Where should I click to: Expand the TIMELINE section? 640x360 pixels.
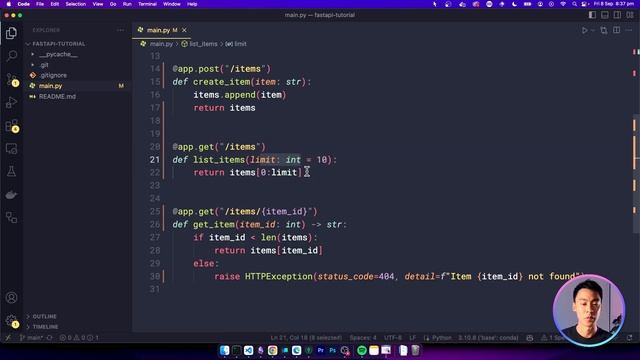[x=45, y=327]
